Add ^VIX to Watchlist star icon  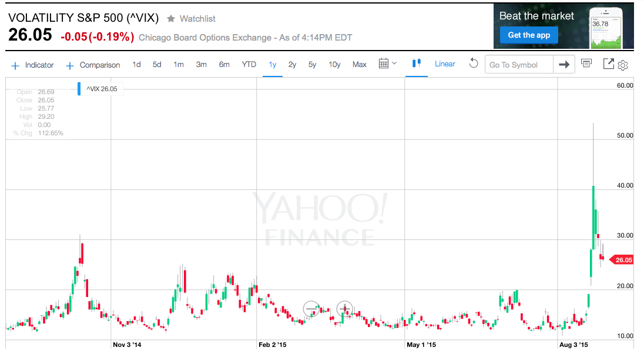click(x=171, y=18)
